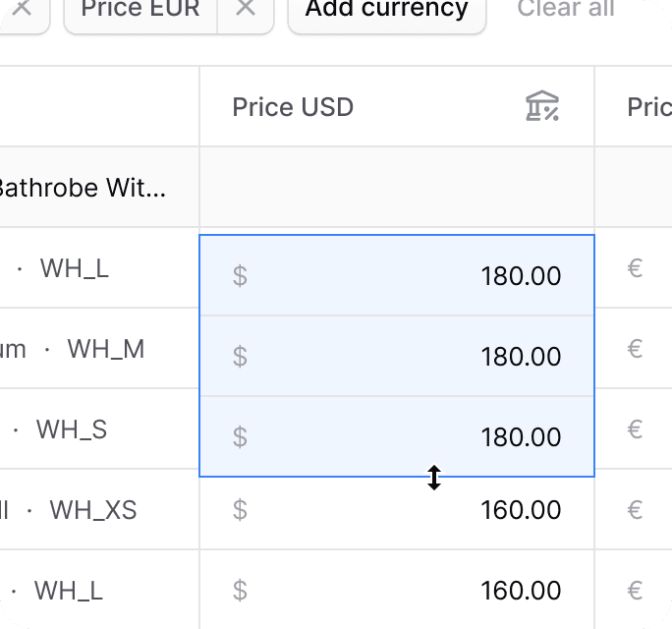Viewport: 672px width, 629px height.
Task: Select the WH_M 180.00 USD price cell
Action: [397, 356]
